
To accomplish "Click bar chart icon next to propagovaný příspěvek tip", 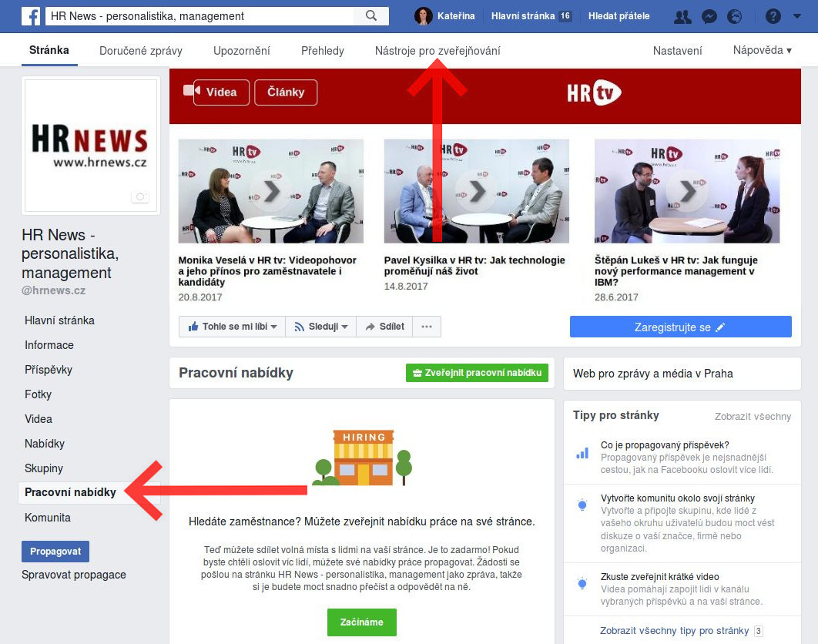I will (582, 453).
